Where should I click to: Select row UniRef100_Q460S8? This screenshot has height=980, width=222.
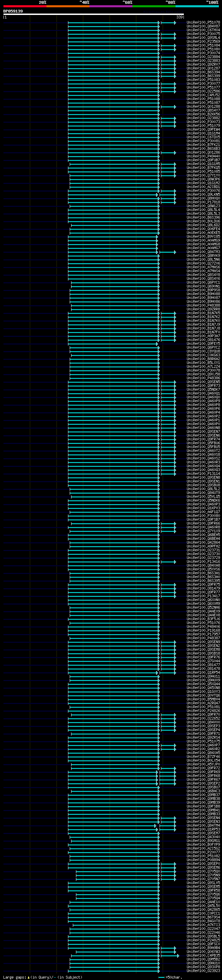pyautogui.click(x=203, y=454)
